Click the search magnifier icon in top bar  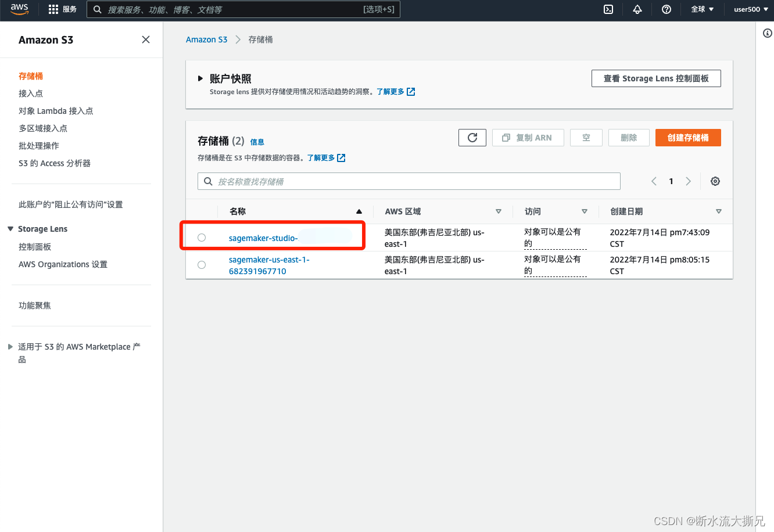tap(98, 9)
